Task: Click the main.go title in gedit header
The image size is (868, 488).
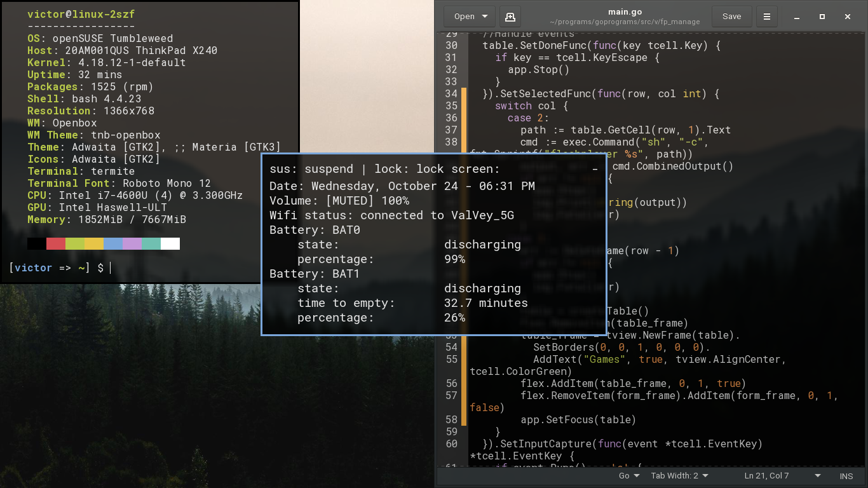Action: pos(626,11)
